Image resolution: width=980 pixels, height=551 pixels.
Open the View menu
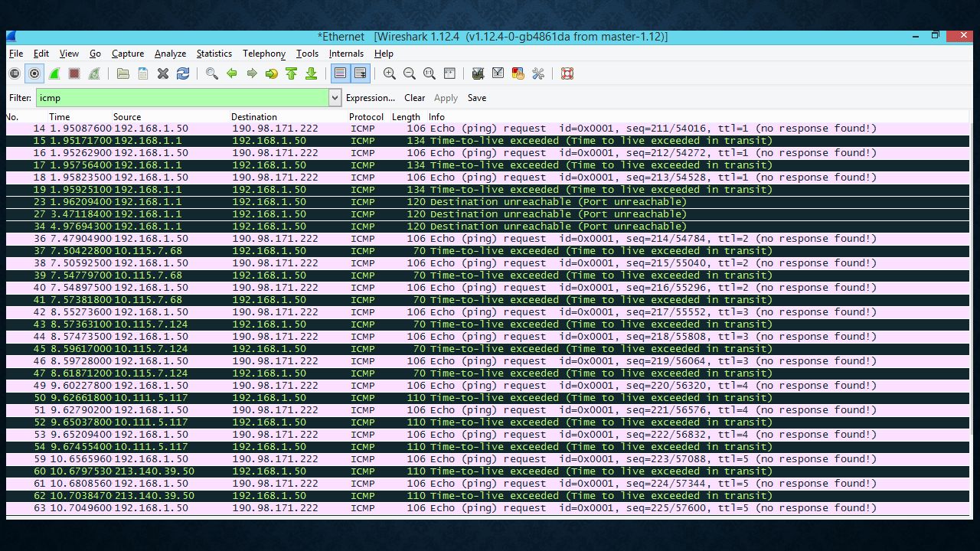pos(69,54)
